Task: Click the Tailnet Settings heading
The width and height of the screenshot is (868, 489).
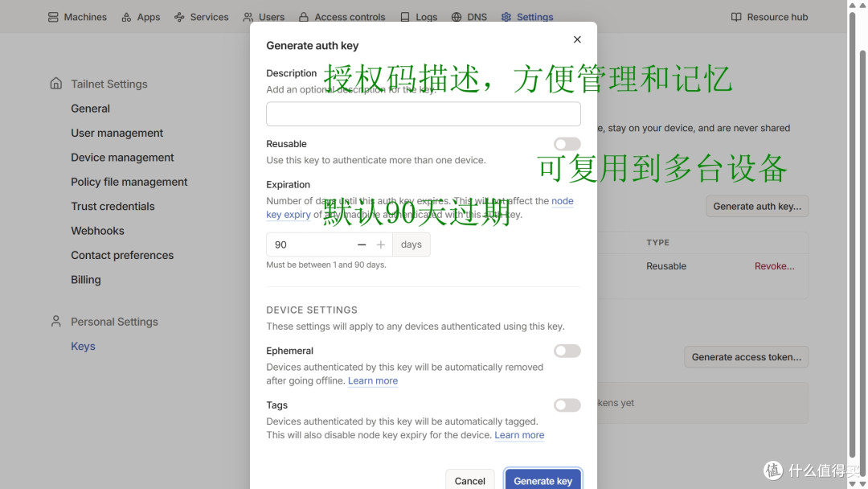Action: (109, 84)
